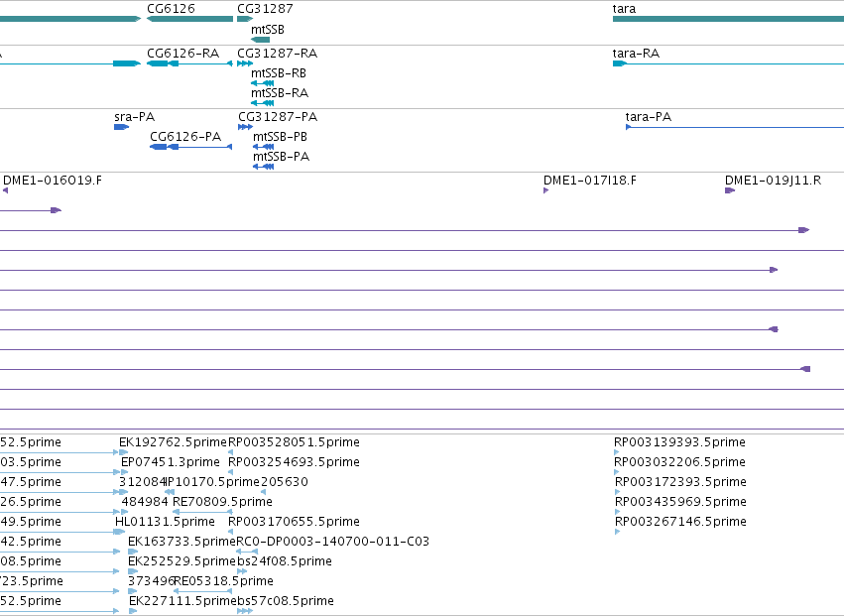Click EST RP003435969.5prime
The height and width of the screenshot is (616, 844).
click(x=680, y=502)
